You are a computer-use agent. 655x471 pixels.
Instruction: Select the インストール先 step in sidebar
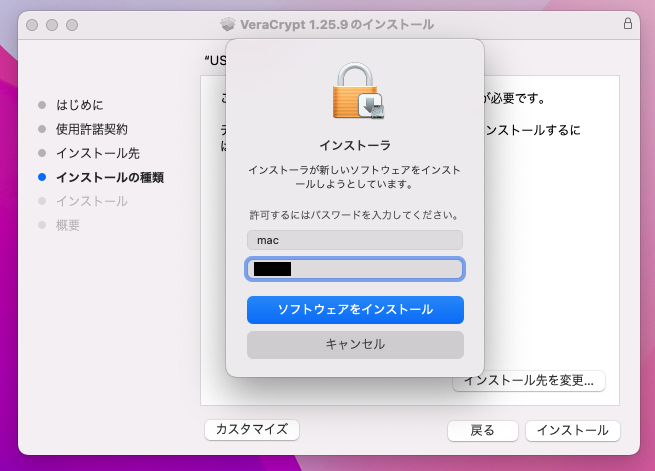[98, 153]
